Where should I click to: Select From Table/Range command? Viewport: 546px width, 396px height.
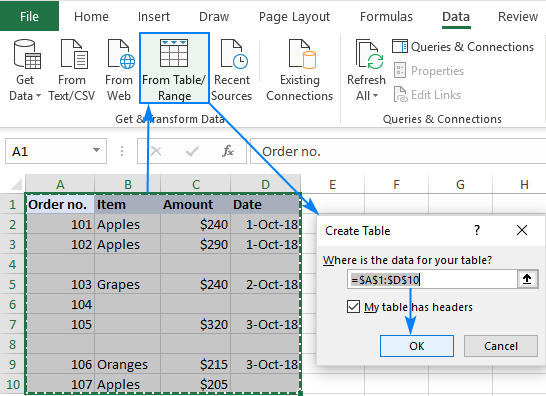point(174,69)
